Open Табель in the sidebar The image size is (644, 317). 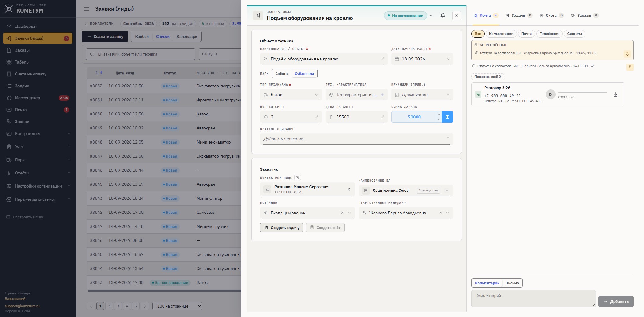tap(38, 62)
